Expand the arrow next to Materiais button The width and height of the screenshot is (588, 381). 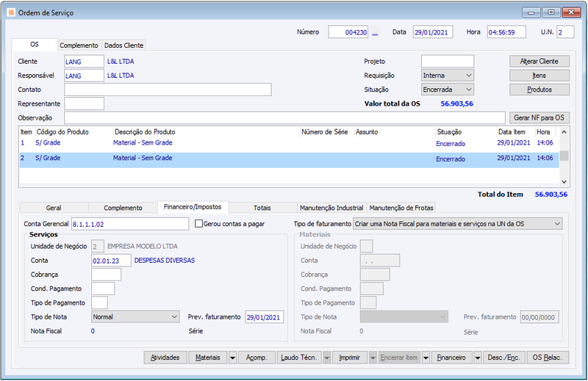[233, 358]
